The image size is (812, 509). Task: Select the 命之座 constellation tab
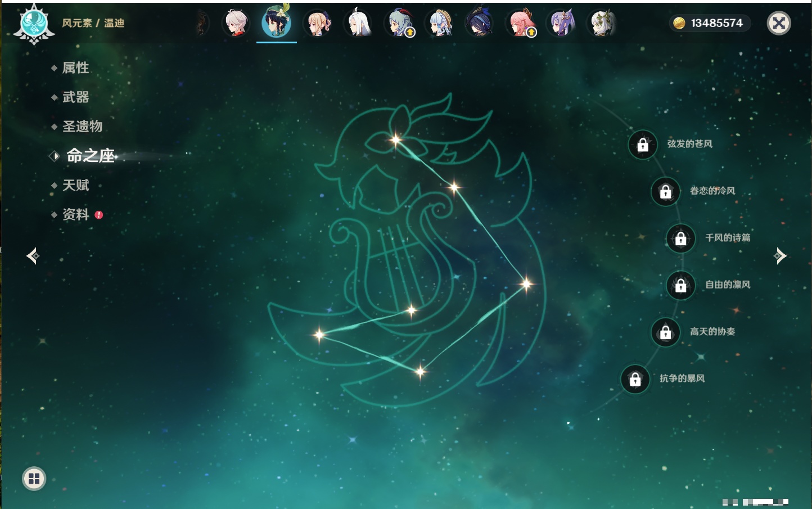pos(90,156)
